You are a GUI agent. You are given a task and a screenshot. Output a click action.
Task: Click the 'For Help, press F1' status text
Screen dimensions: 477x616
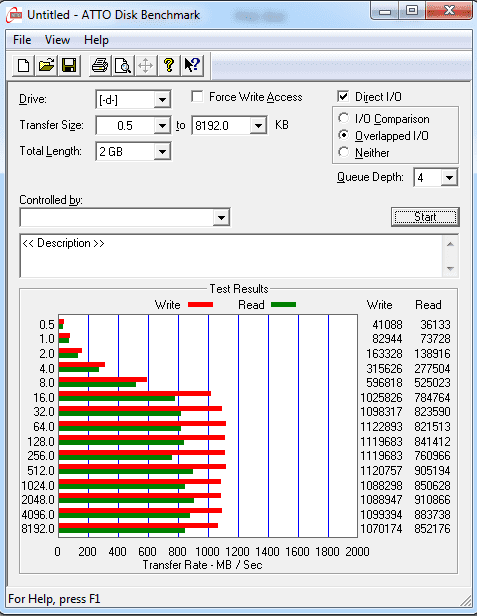[54, 599]
